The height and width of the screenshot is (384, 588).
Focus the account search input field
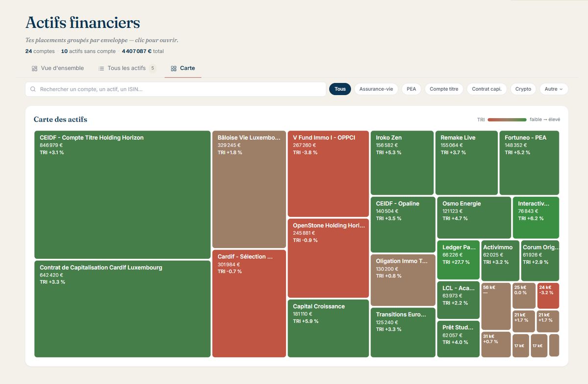[175, 89]
